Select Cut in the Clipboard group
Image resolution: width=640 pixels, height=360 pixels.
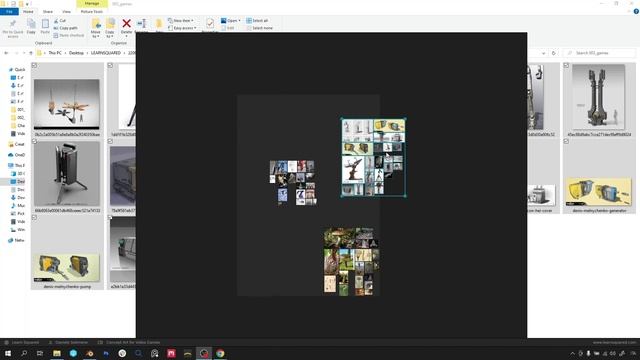(x=60, y=20)
